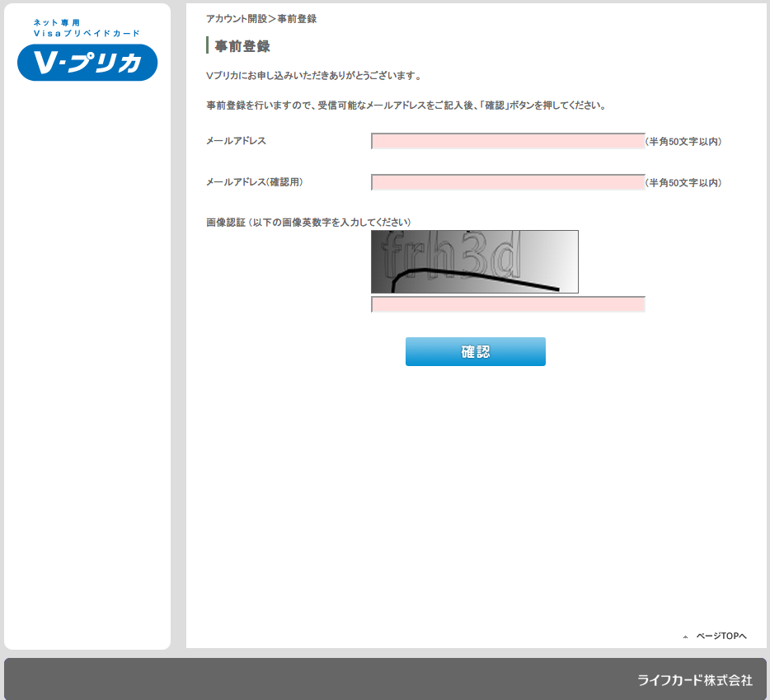Click the captcha verification image
The height and width of the screenshot is (700, 770).
tap(474, 261)
